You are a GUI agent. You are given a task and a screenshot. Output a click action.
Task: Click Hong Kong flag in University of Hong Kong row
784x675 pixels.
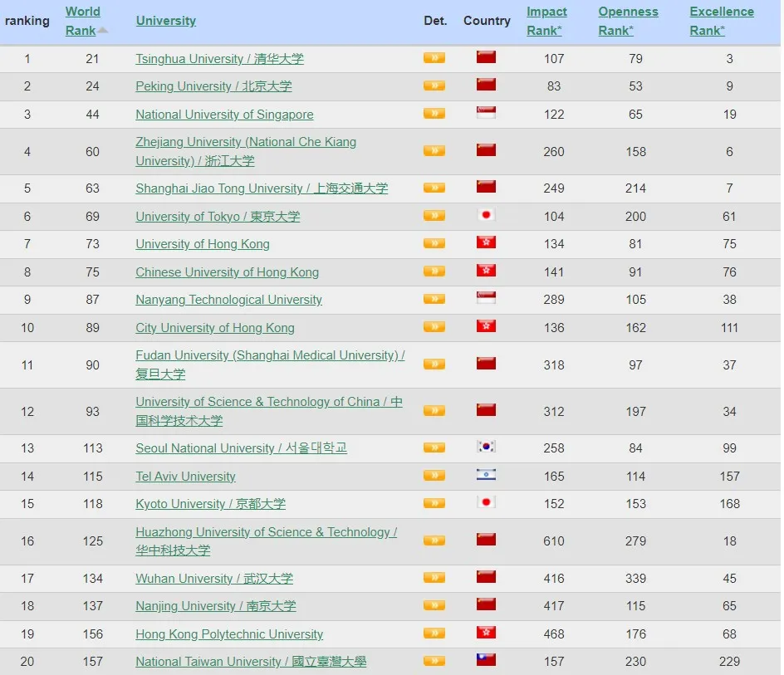click(486, 242)
